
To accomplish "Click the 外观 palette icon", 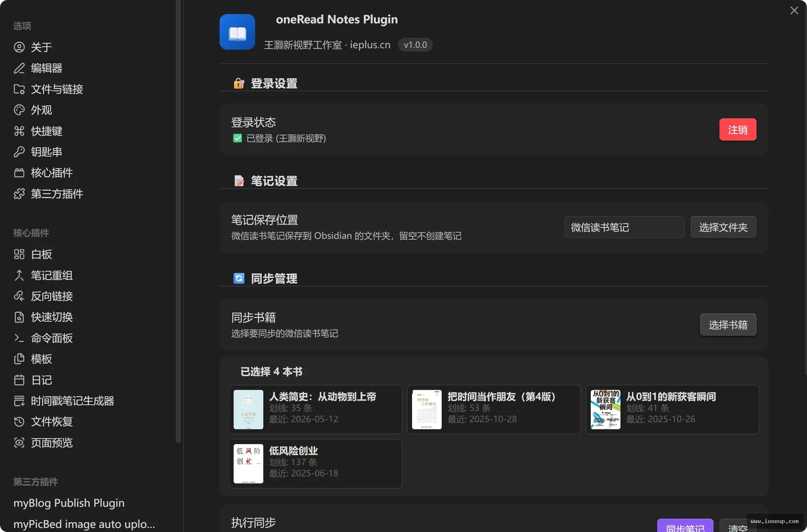I will [19, 110].
